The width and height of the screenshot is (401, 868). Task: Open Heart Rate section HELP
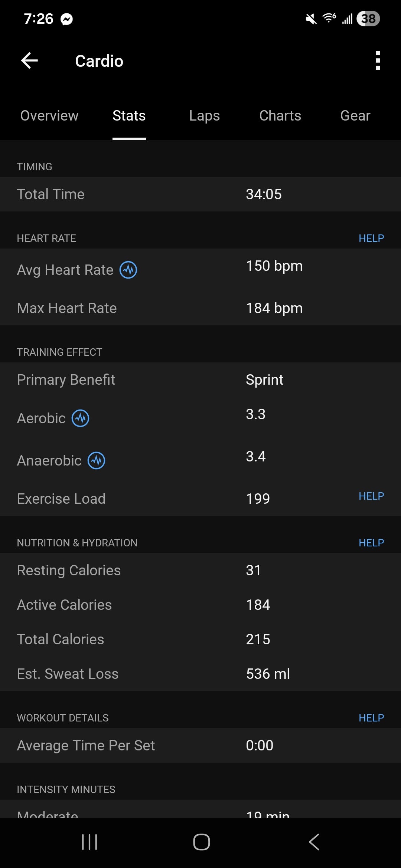pos(371,238)
